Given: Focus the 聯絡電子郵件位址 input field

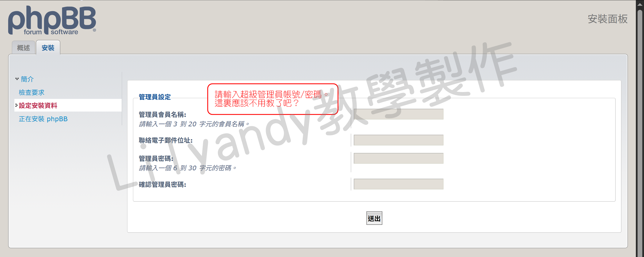Looking at the screenshot, I should 398,140.
